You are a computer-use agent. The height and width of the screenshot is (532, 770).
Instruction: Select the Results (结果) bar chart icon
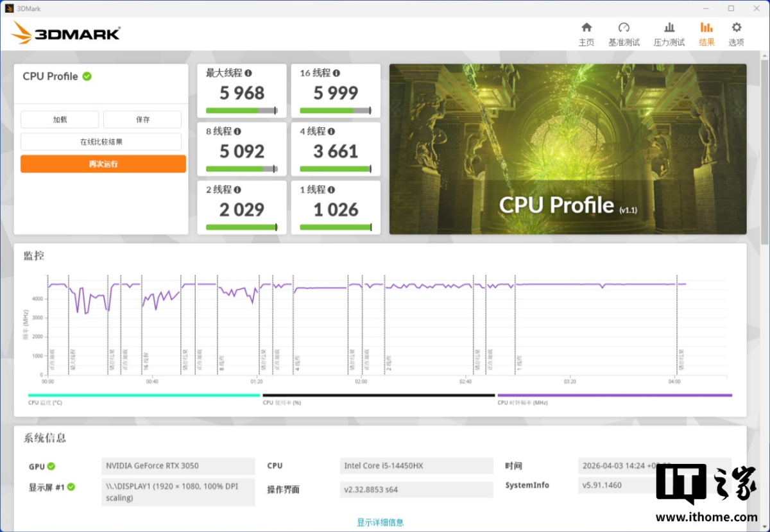click(706, 28)
